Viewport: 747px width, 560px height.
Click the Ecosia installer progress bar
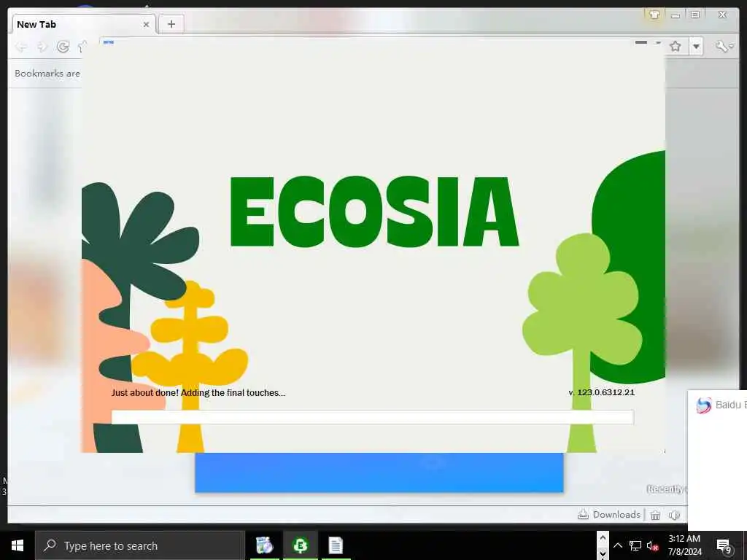coord(373,417)
